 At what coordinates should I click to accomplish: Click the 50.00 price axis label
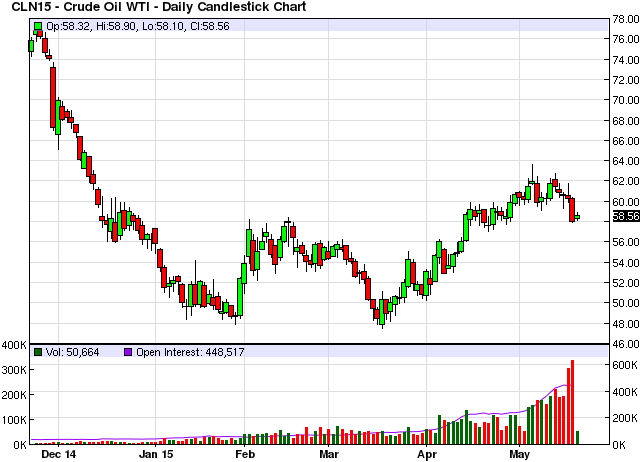coord(626,303)
